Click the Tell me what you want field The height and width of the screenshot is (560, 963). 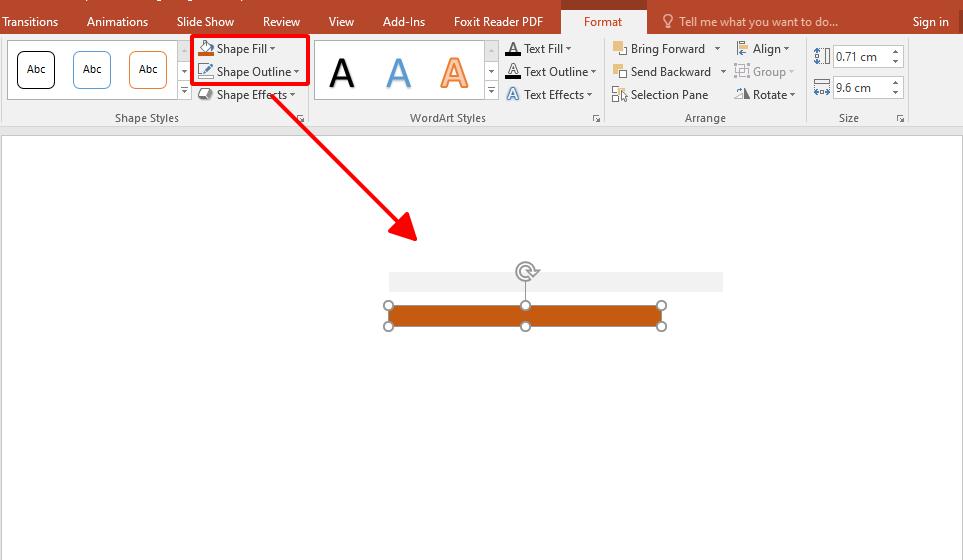[758, 21]
